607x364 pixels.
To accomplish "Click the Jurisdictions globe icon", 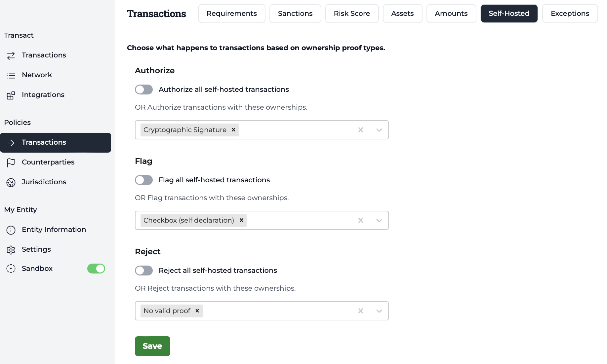I will [x=11, y=183].
